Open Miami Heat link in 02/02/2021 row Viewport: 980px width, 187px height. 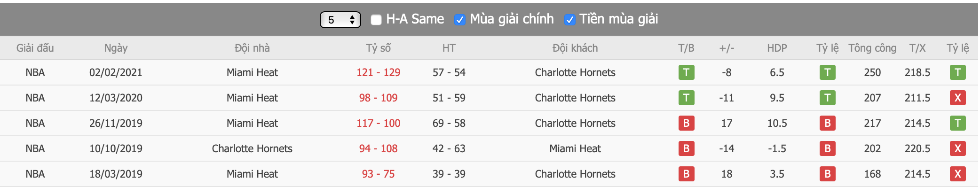[x=252, y=72]
